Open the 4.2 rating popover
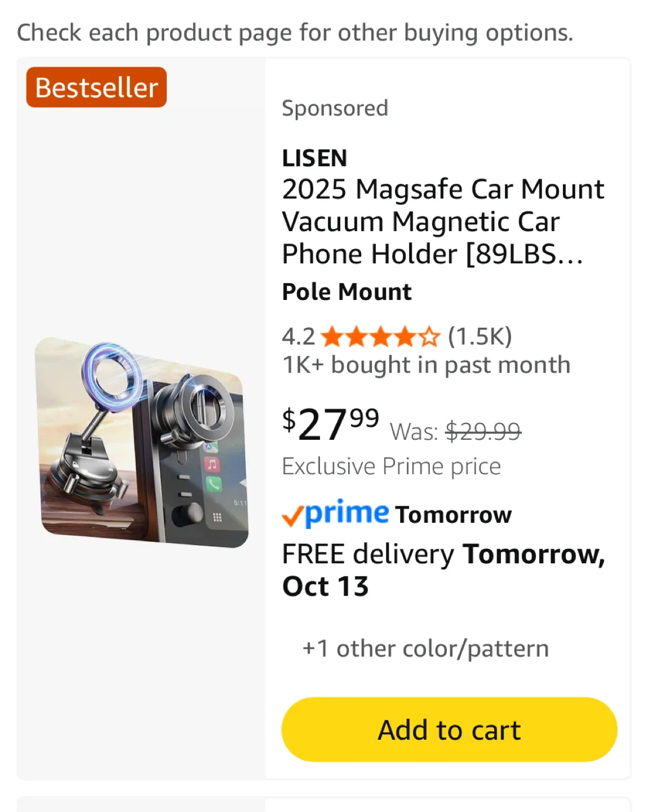Screen dimensions: 648x812 pyautogui.click(x=298, y=337)
